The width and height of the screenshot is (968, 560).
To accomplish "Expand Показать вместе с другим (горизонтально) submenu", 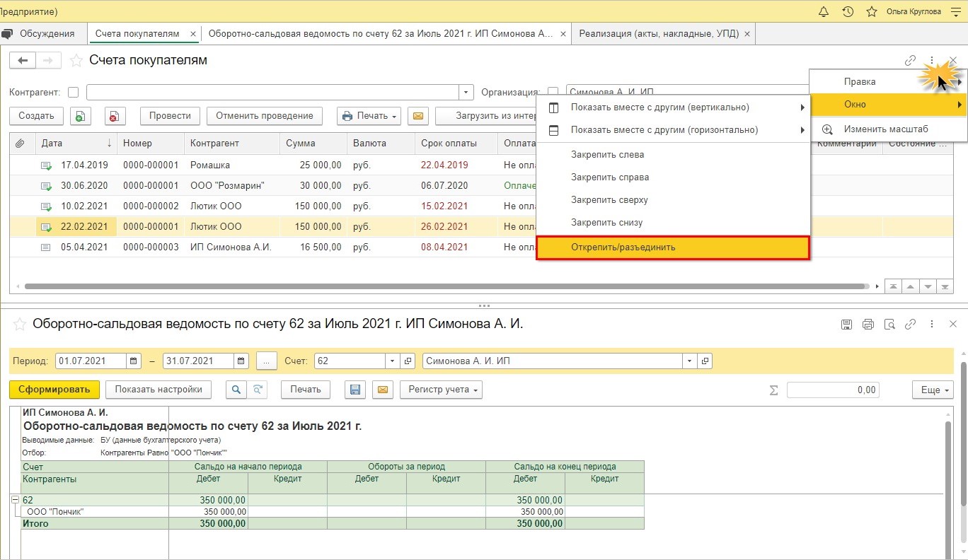I will coord(673,130).
